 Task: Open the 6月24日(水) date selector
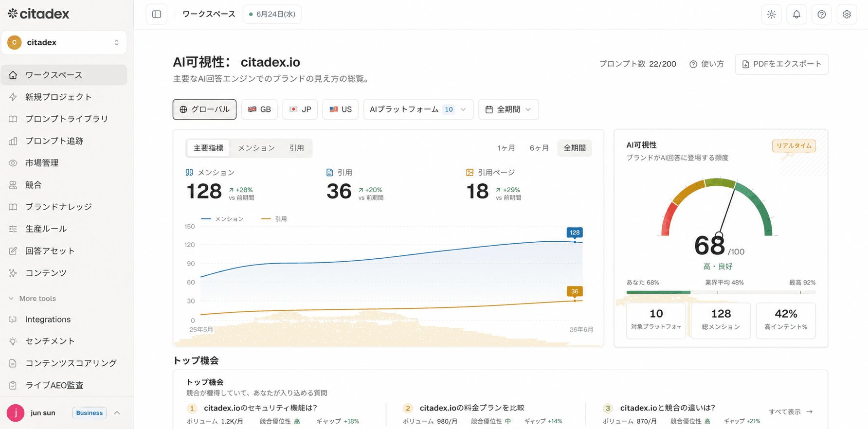coord(272,14)
